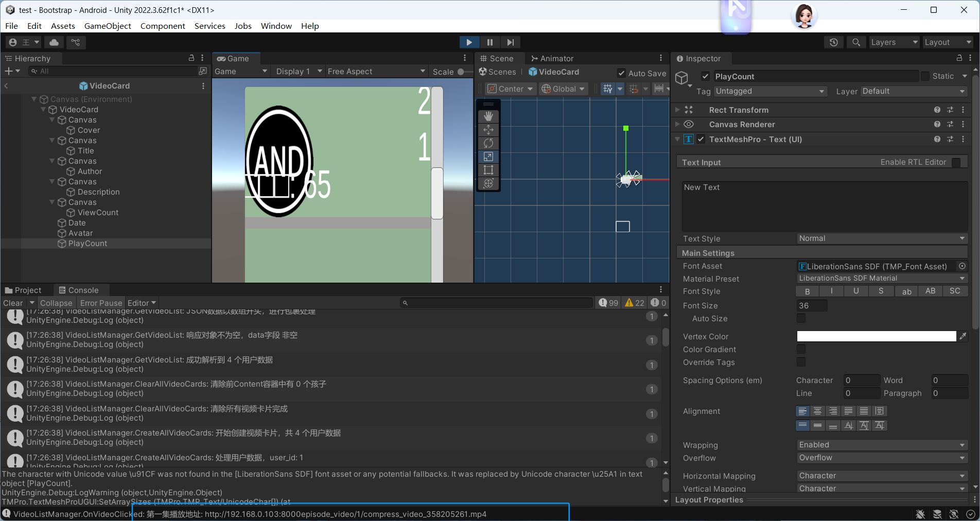The width and height of the screenshot is (980, 521).
Task: Click the info message count filter 99
Action: 608,303
